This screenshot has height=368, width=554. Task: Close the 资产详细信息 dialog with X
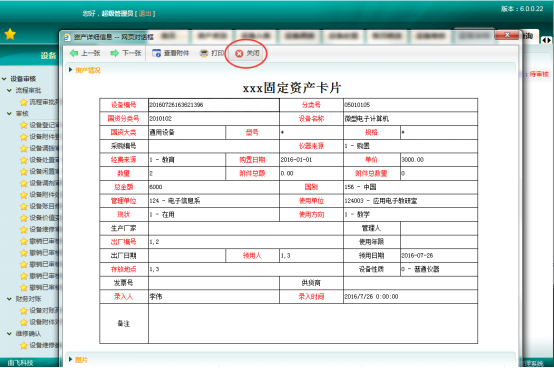click(507, 35)
